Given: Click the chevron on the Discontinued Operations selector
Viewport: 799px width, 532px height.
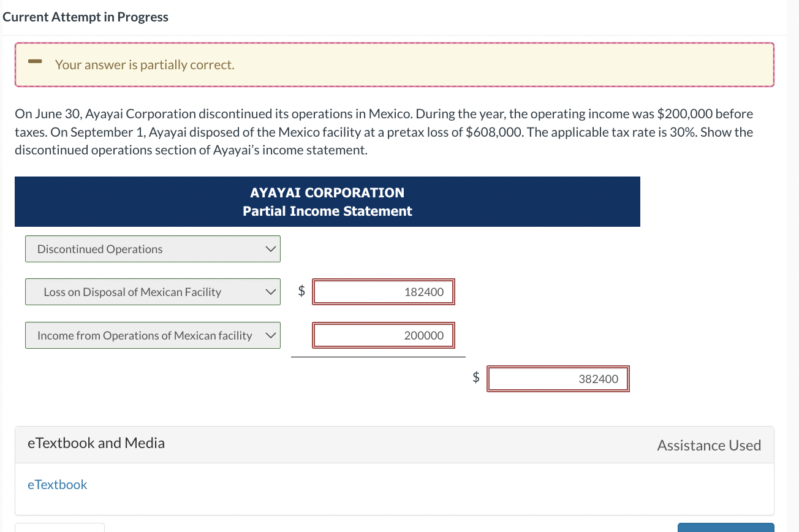Looking at the screenshot, I should coord(270,249).
